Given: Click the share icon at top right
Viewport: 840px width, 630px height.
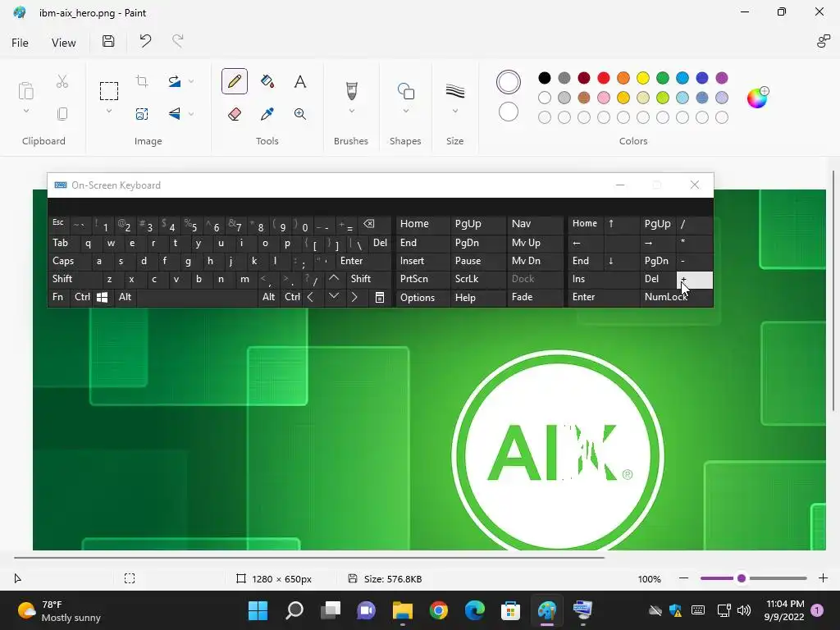Looking at the screenshot, I should [823, 41].
